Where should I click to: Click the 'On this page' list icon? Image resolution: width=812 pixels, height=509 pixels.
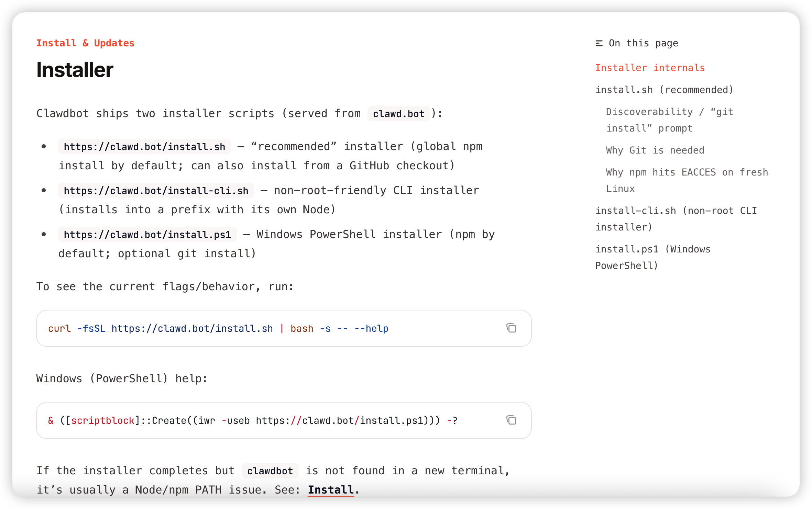(599, 43)
